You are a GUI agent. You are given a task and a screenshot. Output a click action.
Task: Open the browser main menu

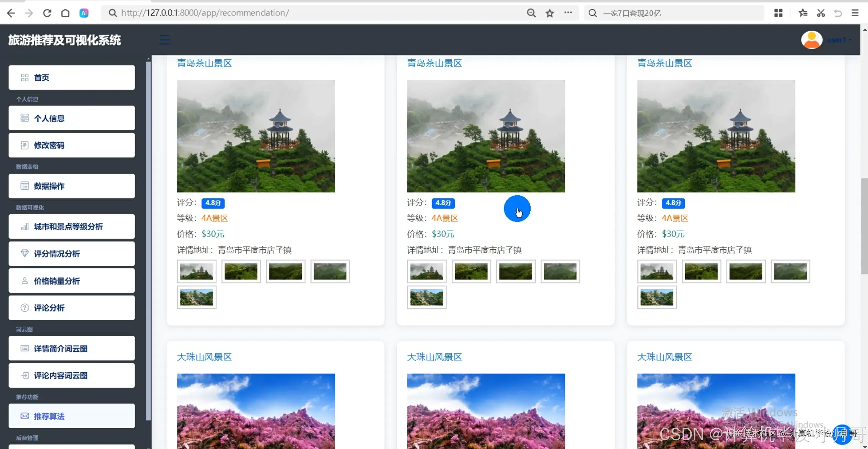coord(855,13)
